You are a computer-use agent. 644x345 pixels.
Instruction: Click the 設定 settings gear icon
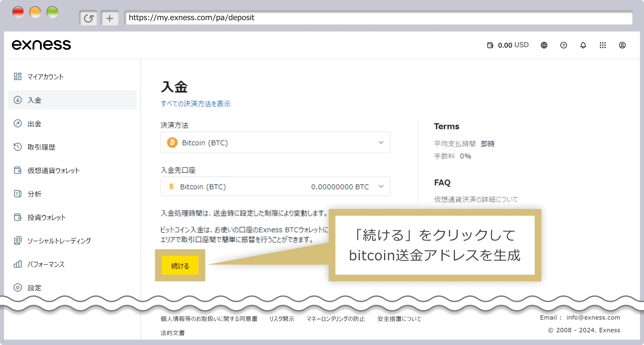[x=18, y=287]
